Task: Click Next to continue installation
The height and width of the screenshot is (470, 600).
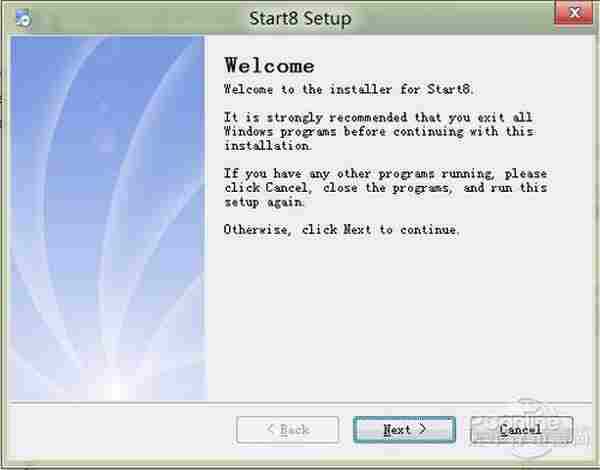Action: pyautogui.click(x=404, y=429)
